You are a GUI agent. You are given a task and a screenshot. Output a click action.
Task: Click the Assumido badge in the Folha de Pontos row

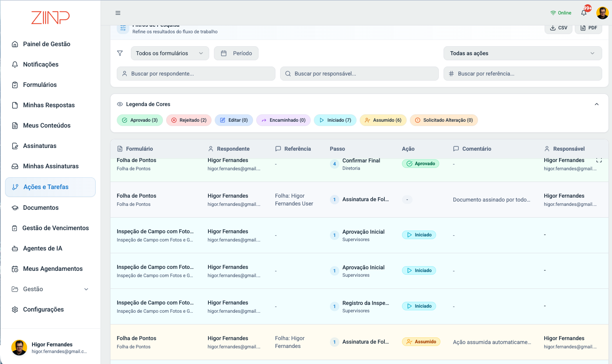421,342
